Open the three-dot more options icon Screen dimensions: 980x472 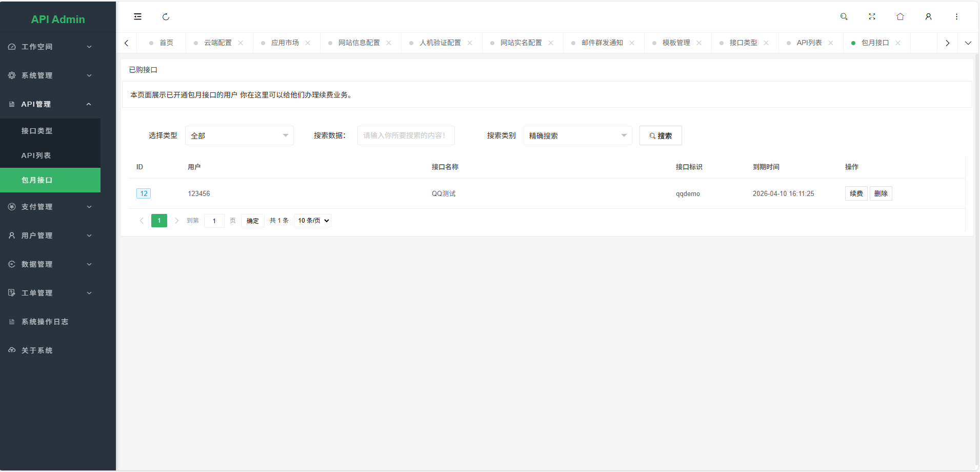pos(956,16)
